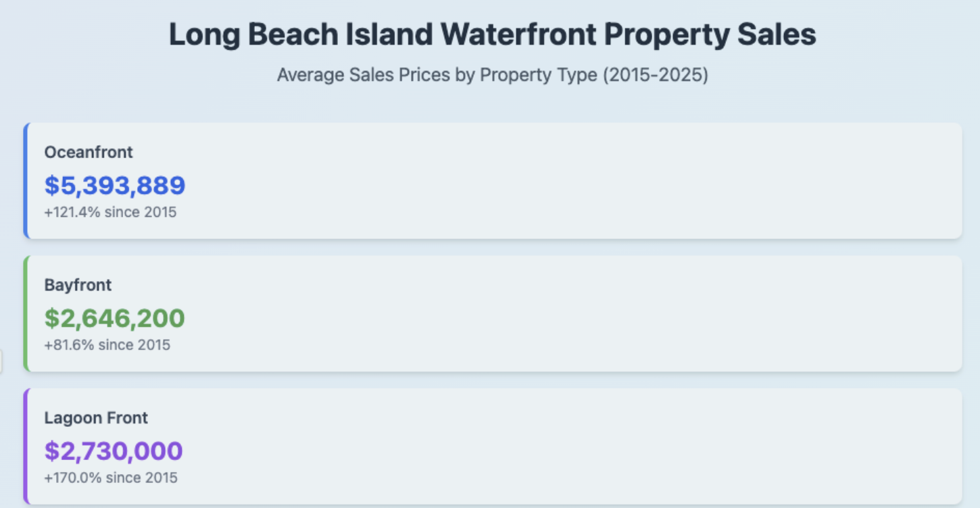Select the empty area of Lagoon Front card
The width and height of the screenshot is (980, 508).
(574, 446)
